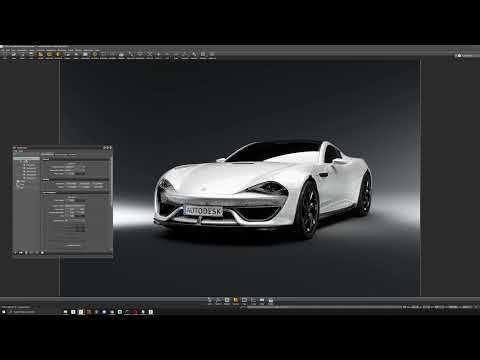Open the Render module from bottom quick bar
This screenshot has width=480, height=360.
(x=271, y=301)
